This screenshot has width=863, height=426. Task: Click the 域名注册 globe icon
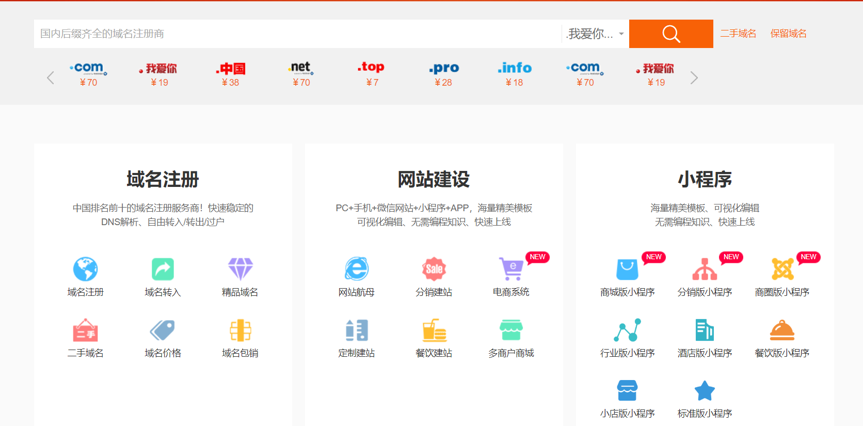[x=85, y=269]
